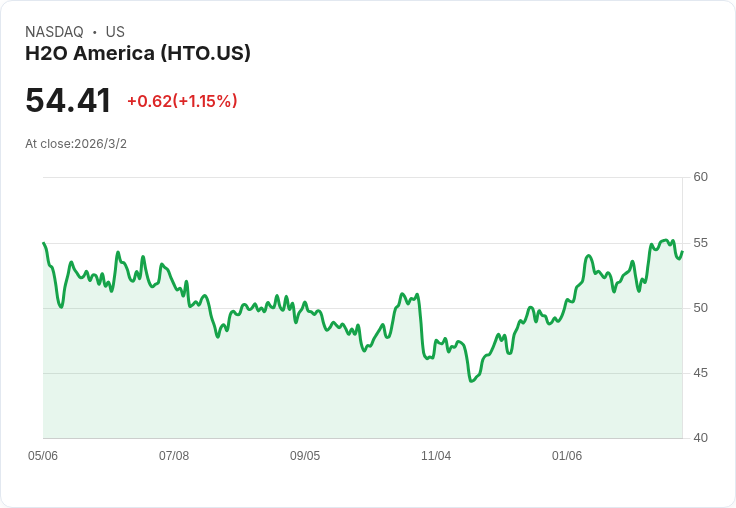The width and height of the screenshot is (736, 508).
Task: Select the 50 y-axis label
Action: point(701,308)
